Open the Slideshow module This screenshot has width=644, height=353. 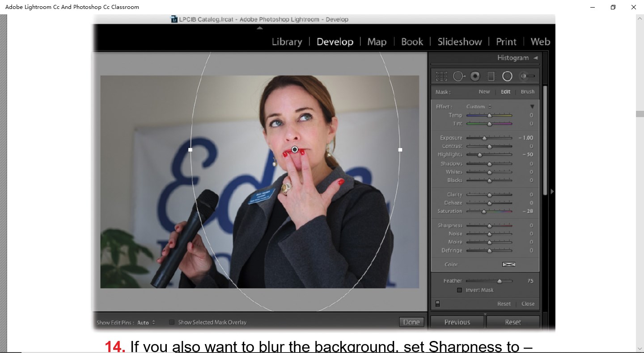[x=460, y=42]
